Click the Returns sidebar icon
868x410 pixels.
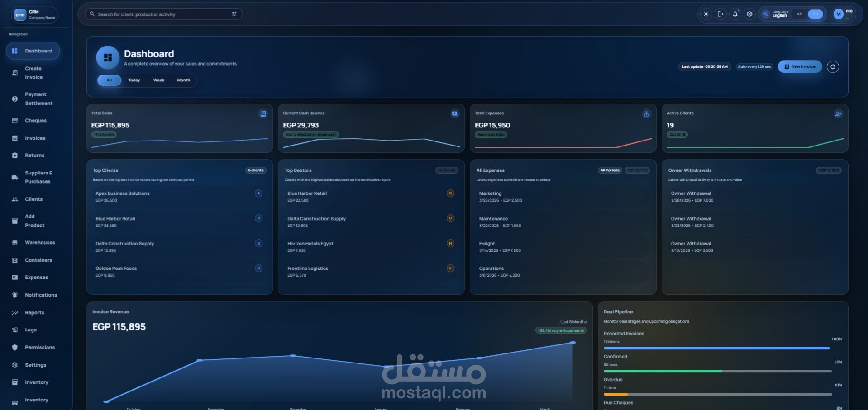click(15, 156)
